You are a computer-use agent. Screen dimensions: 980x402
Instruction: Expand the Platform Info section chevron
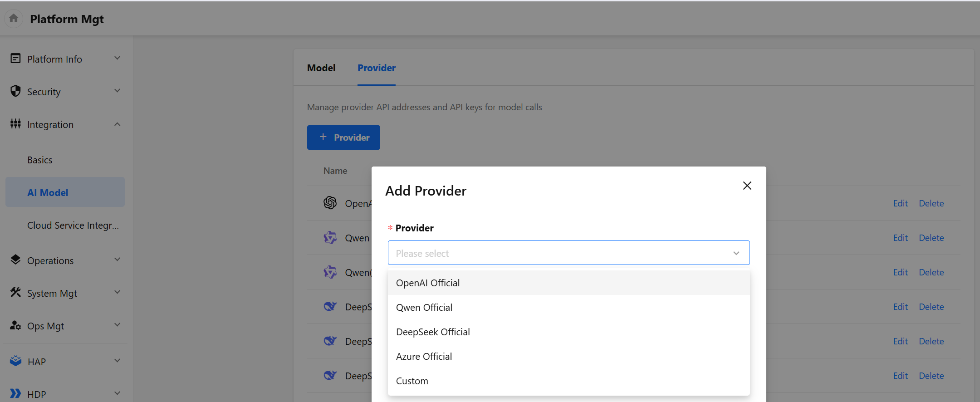(118, 58)
